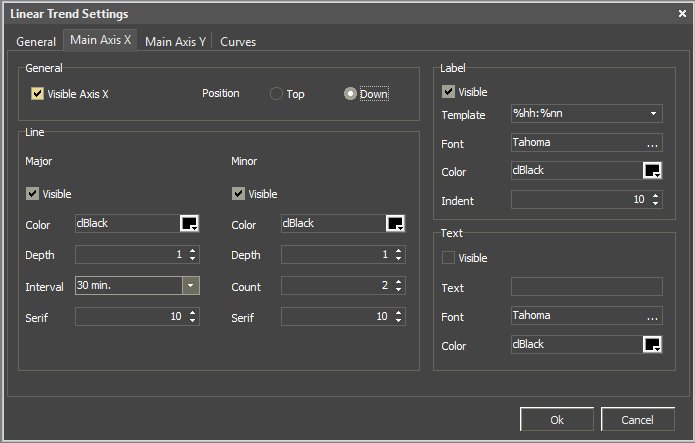Decrease the Major Depth value
The image size is (695, 443).
[192, 259]
